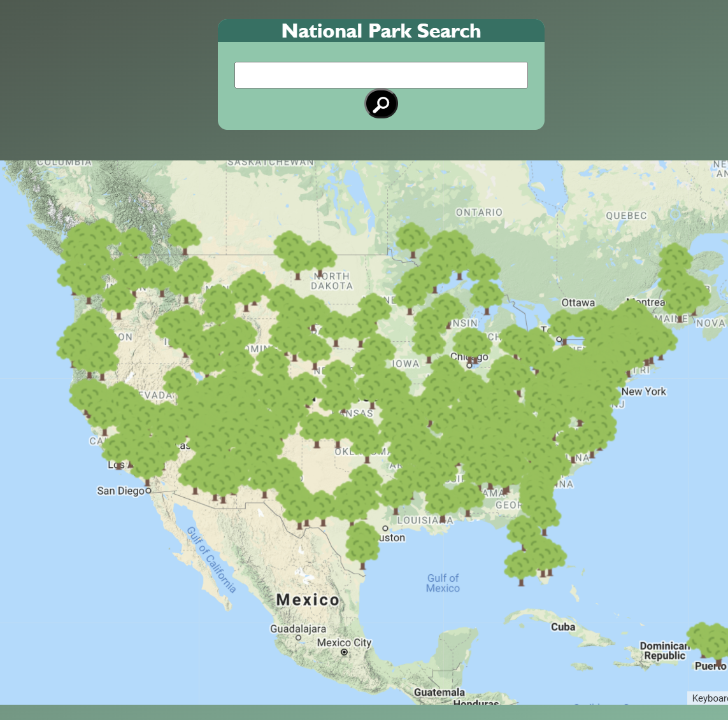728x720 pixels.
Task: Click the National Park Search heading
Action: (x=381, y=31)
